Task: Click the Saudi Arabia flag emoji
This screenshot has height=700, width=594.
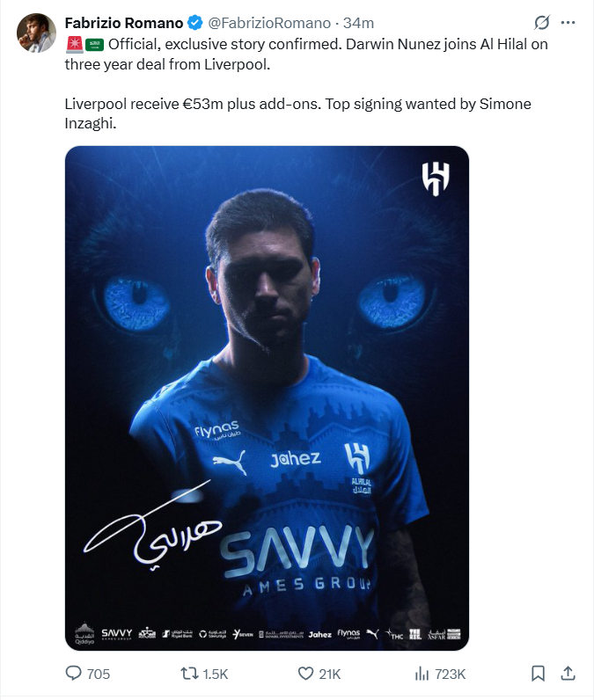Action: 94,45
